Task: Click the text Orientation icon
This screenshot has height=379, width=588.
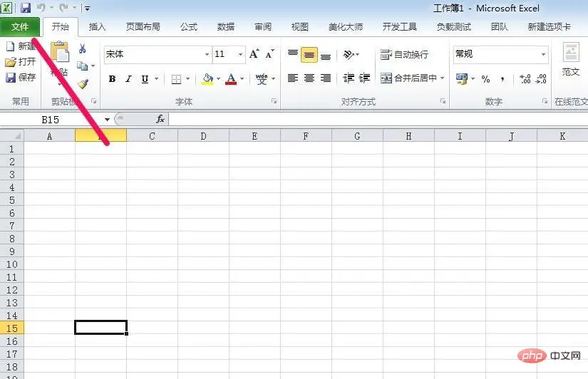Action: point(349,55)
